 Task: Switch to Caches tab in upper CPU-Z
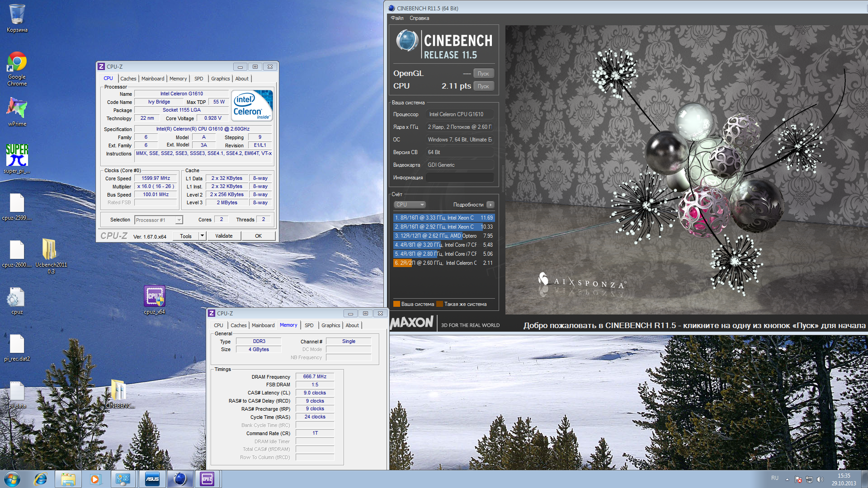pyautogui.click(x=128, y=79)
